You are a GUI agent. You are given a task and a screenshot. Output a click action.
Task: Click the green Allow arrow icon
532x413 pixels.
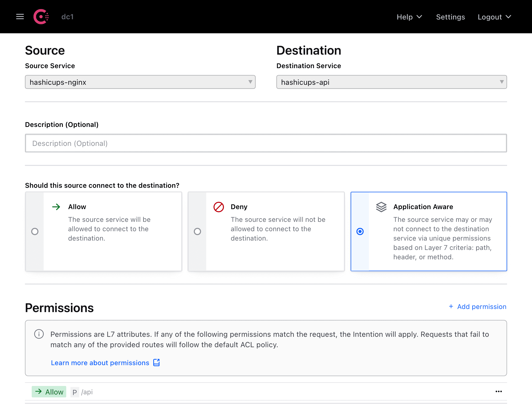(x=56, y=207)
